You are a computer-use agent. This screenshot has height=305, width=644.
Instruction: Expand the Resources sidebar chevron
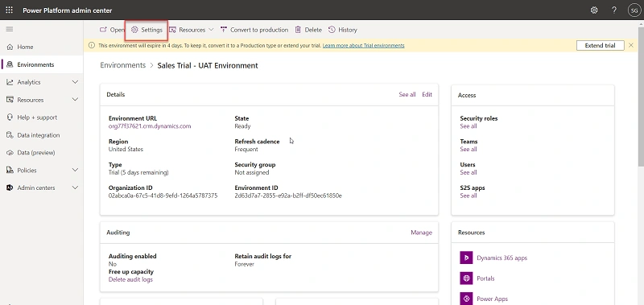[75, 100]
